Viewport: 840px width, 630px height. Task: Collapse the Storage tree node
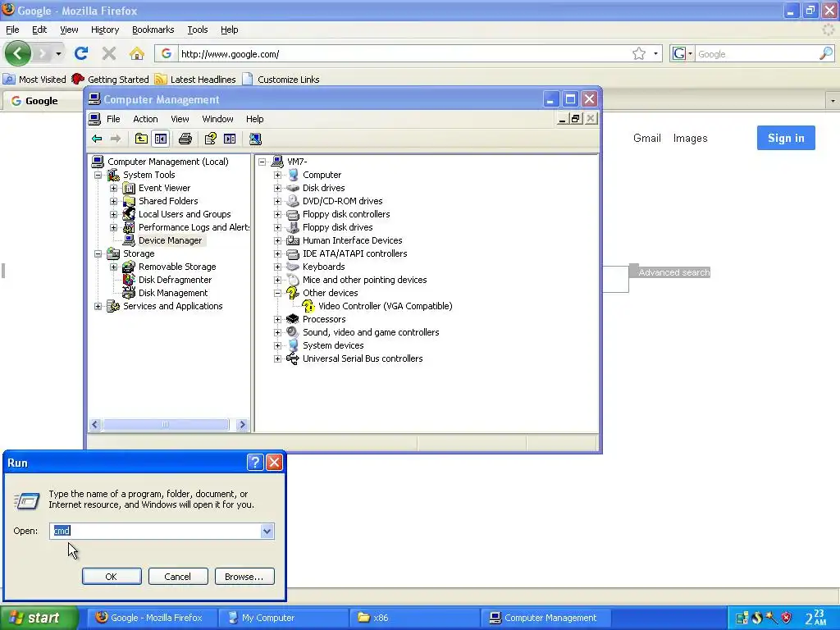tap(98, 254)
